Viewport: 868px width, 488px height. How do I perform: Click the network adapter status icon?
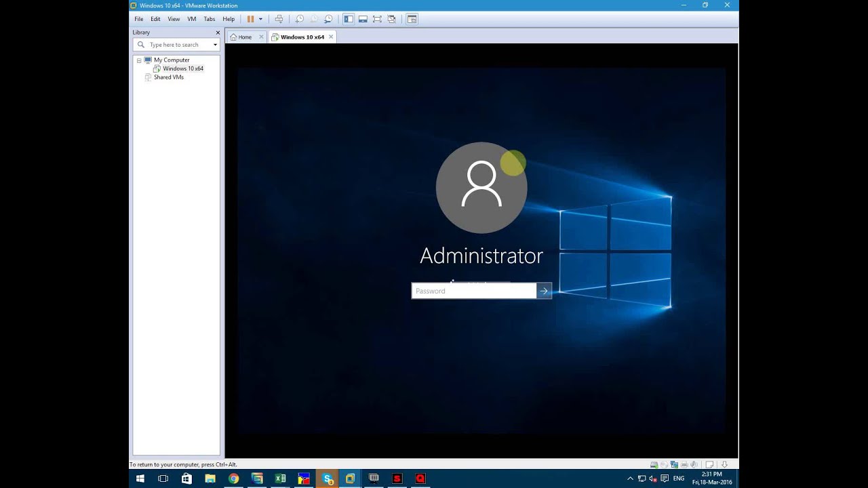[x=674, y=465]
